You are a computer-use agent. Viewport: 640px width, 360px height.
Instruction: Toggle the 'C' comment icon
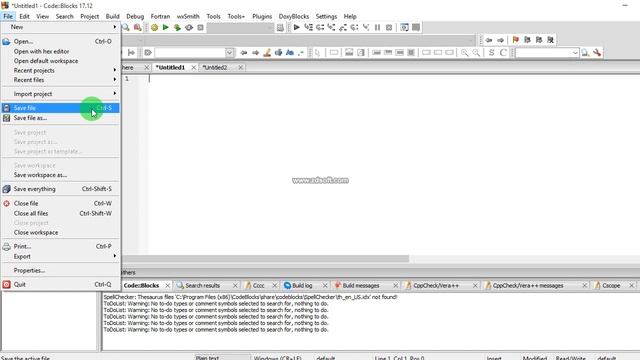point(503,53)
